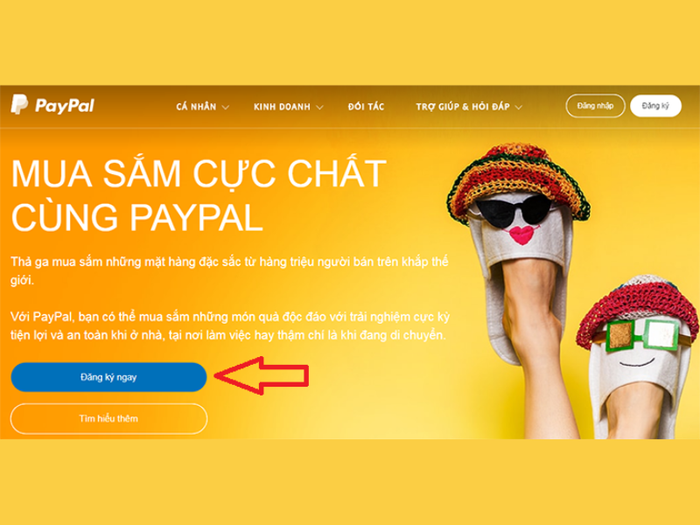This screenshot has height=525, width=700.
Task: Click the PayPal wordmark text
Action: click(65, 106)
